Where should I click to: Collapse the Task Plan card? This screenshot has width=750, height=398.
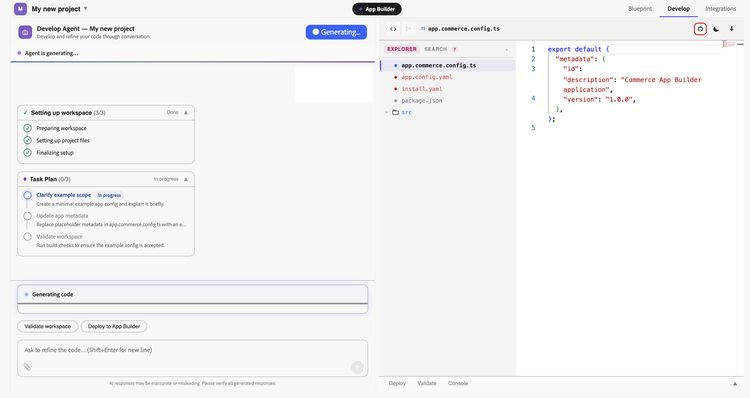tap(186, 179)
